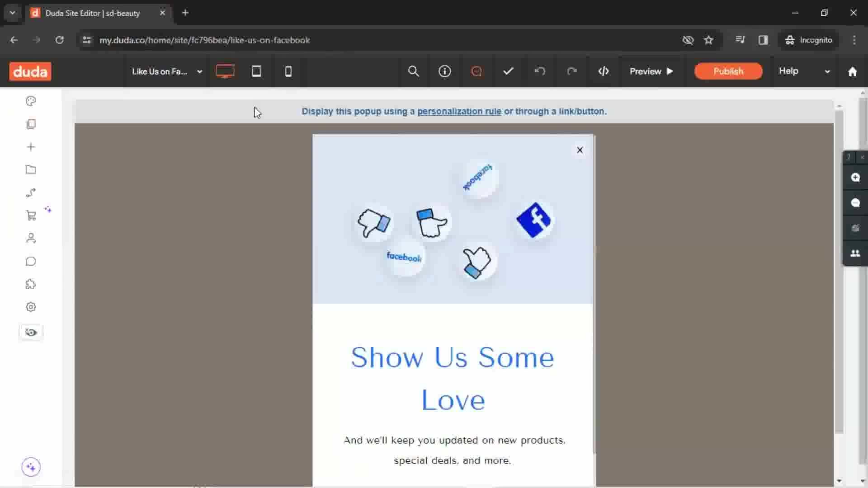
Task: Open the App Store puzzle icon
Action: pos(31,284)
